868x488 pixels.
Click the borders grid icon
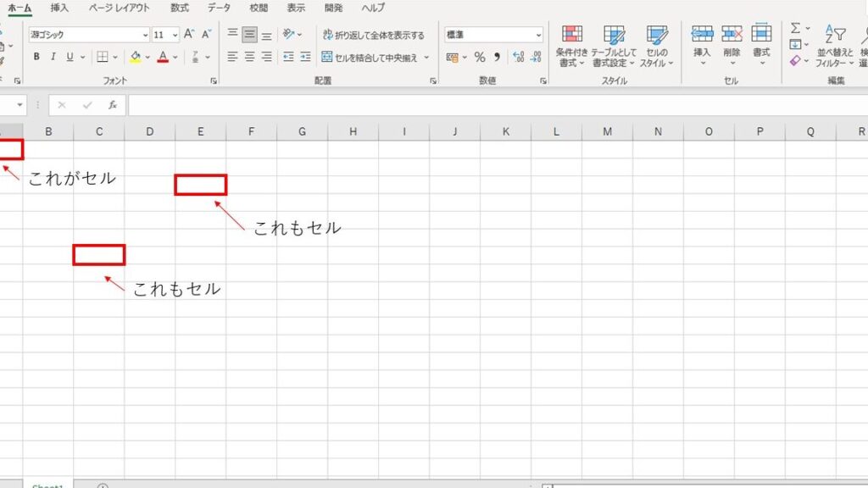click(x=103, y=57)
